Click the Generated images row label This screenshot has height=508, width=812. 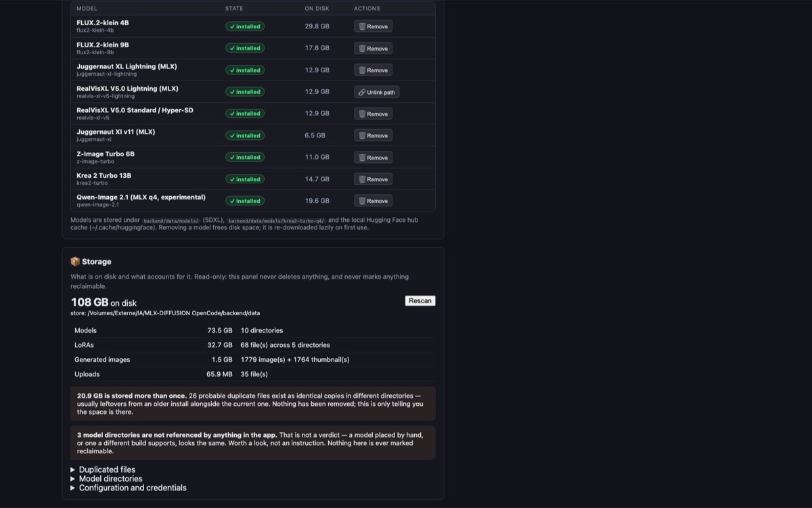[x=102, y=360]
